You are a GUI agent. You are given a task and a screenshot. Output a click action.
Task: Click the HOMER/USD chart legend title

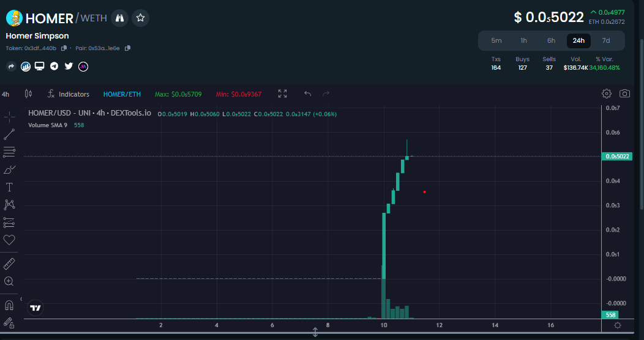pos(89,113)
